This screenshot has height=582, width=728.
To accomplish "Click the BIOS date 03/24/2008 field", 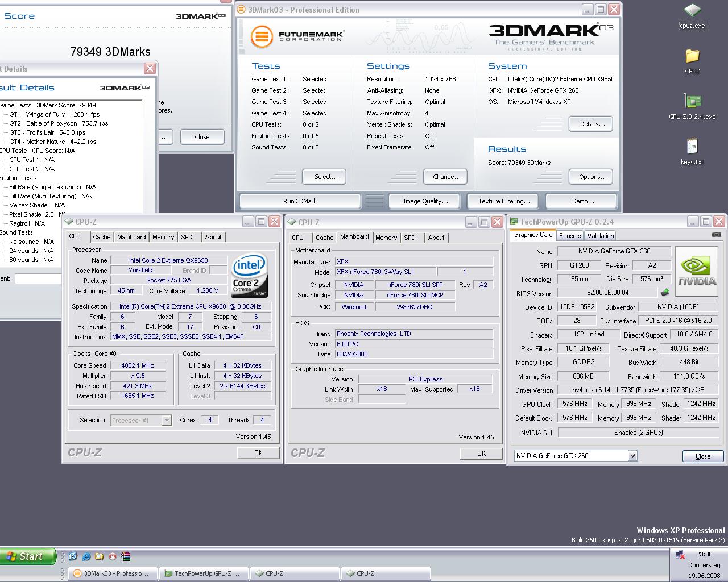I will 414,354.
